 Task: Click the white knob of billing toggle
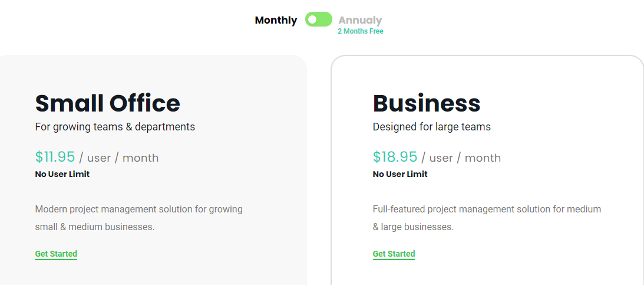pos(312,19)
